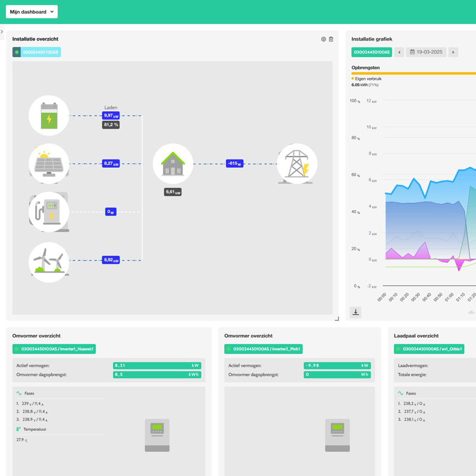Viewport: 476px width, 476px height.
Task: Click the Inverter1_Huawei:1 label
Action: (x=54, y=349)
